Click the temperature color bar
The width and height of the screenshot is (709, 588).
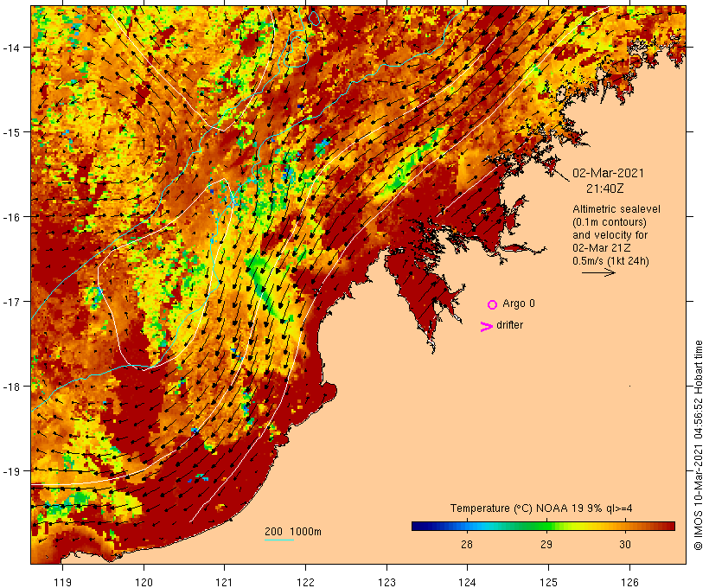[x=543, y=526]
